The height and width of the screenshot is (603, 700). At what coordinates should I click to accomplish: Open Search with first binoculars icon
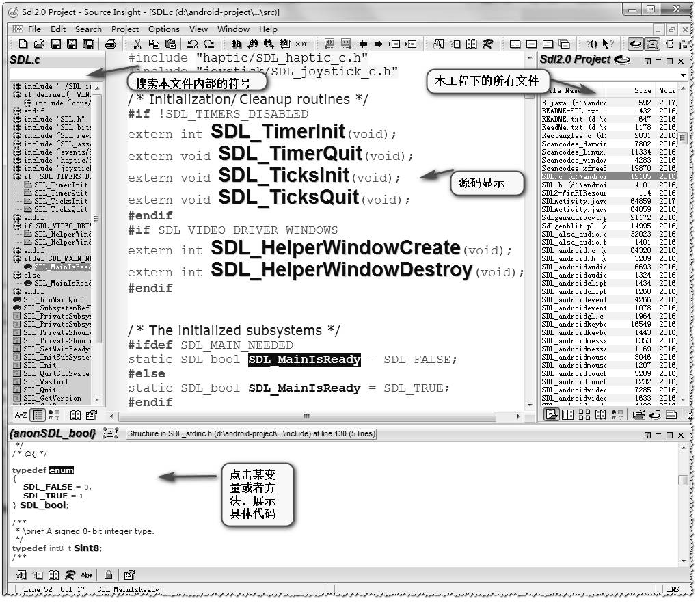coord(236,44)
